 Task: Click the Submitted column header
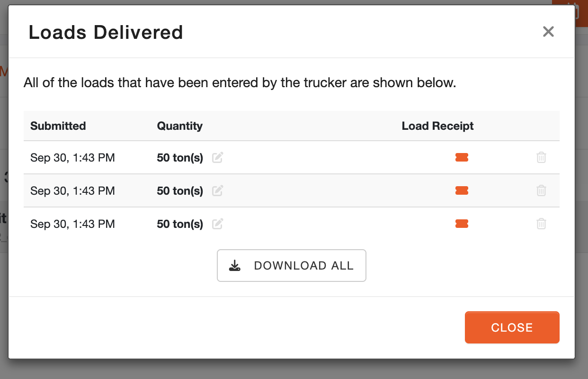(58, 126)
